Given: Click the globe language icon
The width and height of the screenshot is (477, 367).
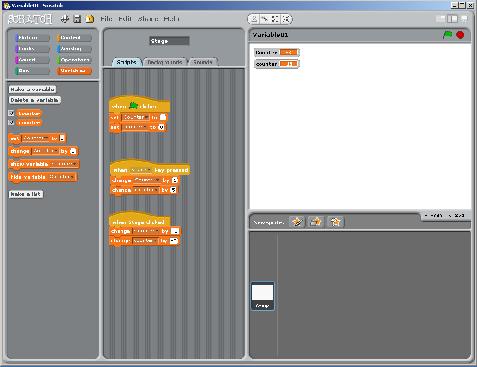Looking at the screenshot, I should [x=64, y=19].
